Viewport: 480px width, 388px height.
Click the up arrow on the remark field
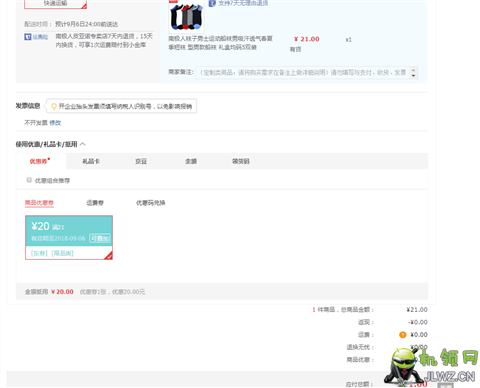click(413, 70)
